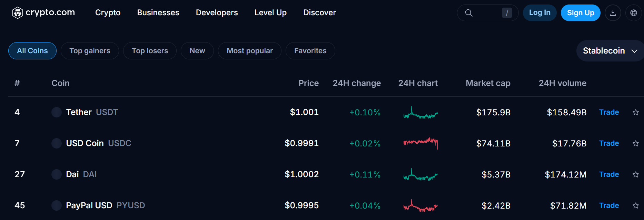Image resolution: width=644 pixels, height=220 pixels.
Task: Click the $1.0002 price value
Action: 301,174
